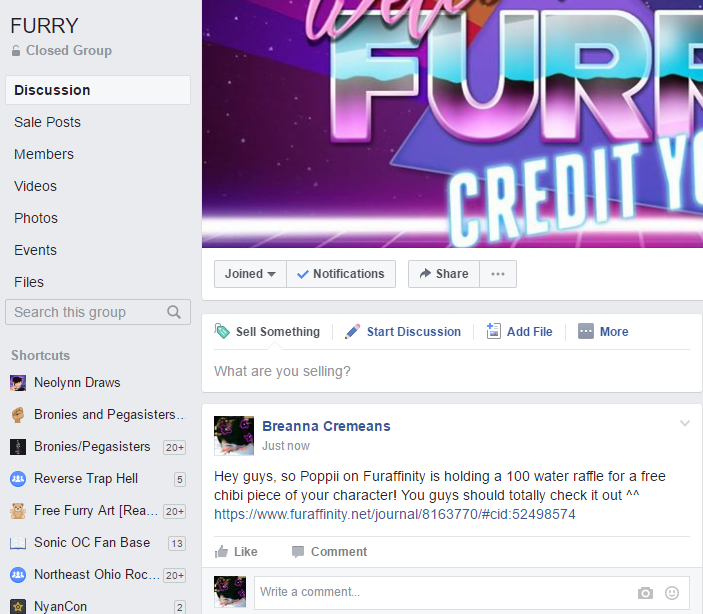Click Breanna Cremeans profile thumbnail on post

pyautogui.click(x=234, y=435)
